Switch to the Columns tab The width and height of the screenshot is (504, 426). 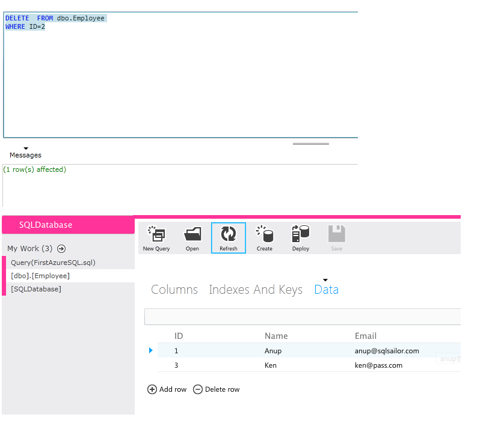174,290
